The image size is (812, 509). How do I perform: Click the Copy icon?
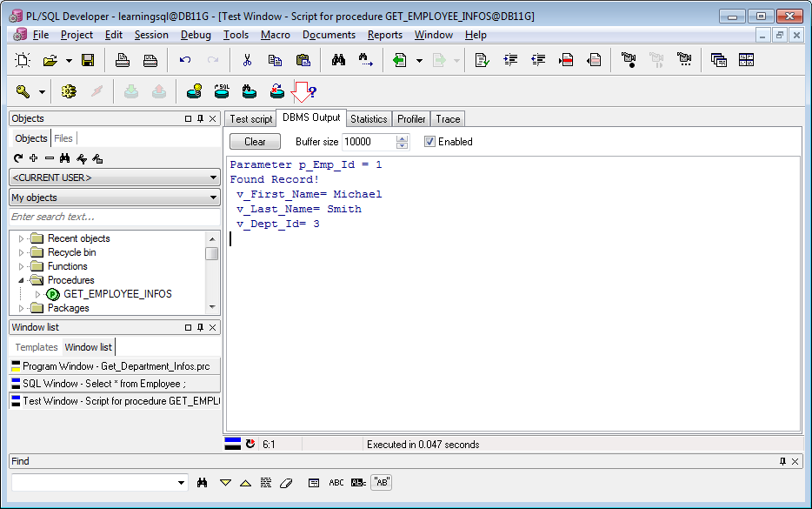click(275, 60)
